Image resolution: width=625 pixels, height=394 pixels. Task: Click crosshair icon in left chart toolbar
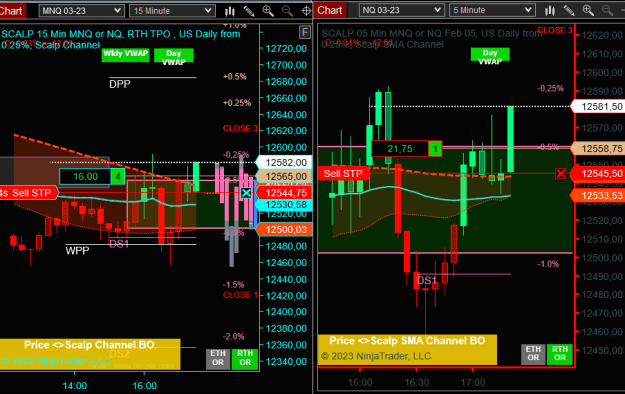point(306,11)
